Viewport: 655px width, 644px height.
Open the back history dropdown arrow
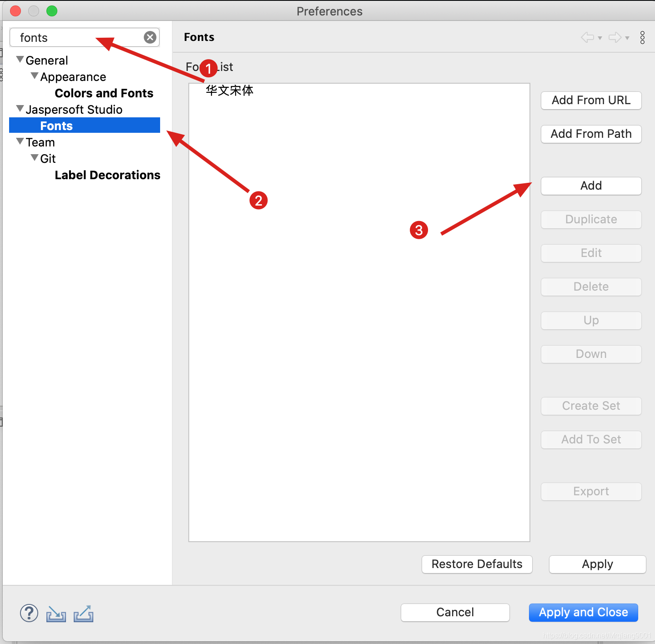point(600,38)
